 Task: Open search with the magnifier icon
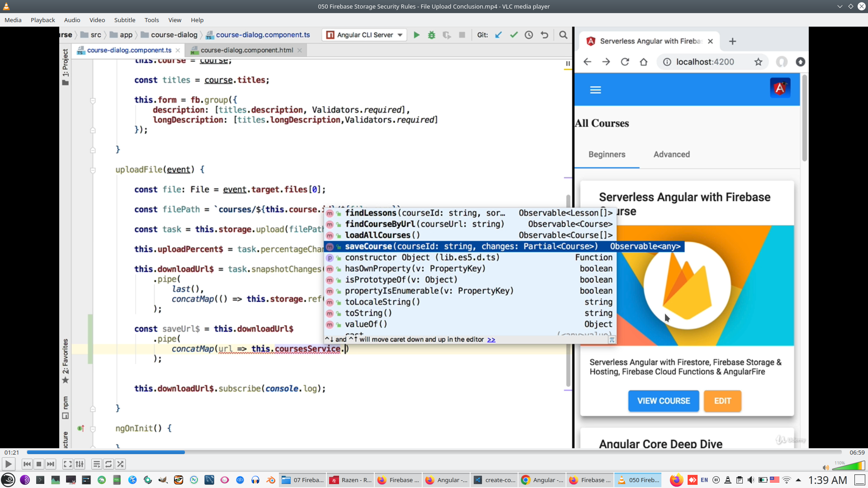[564, 35]
